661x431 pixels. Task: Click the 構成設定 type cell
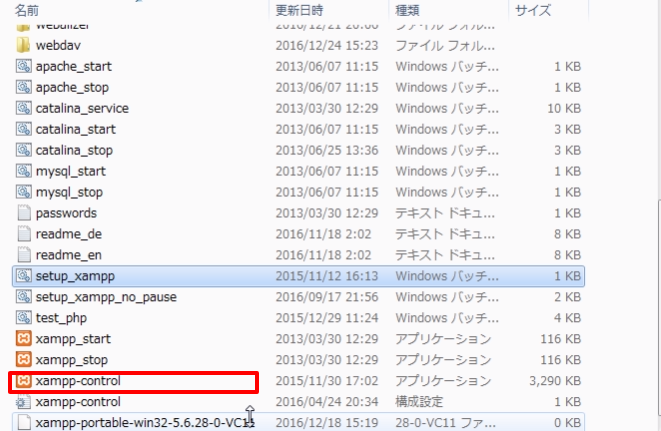point(419,401)
